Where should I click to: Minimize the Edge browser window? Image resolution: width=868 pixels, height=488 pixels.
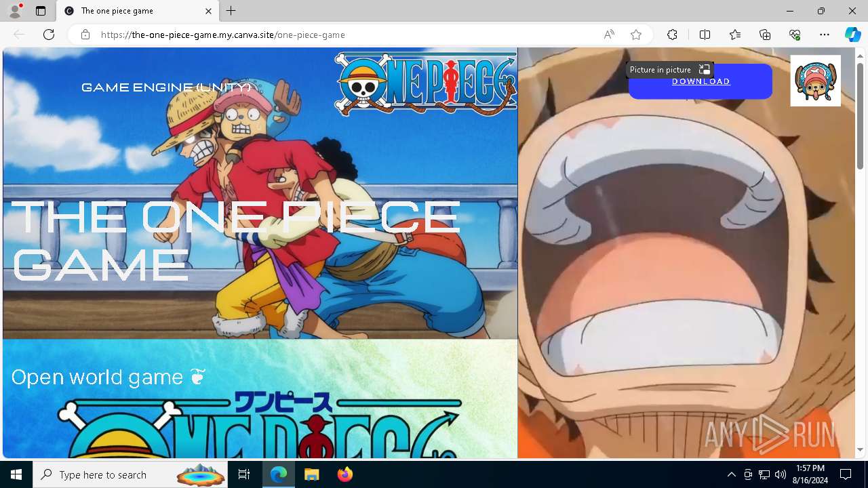tap(790, 11)
